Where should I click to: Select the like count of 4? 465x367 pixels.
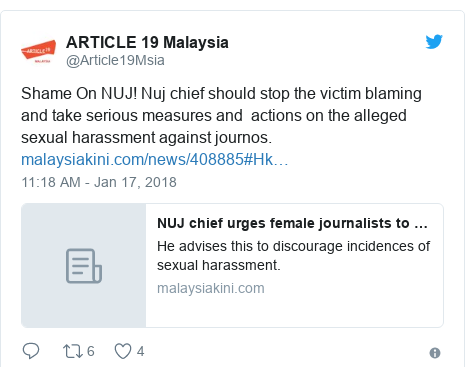[140, 351]
